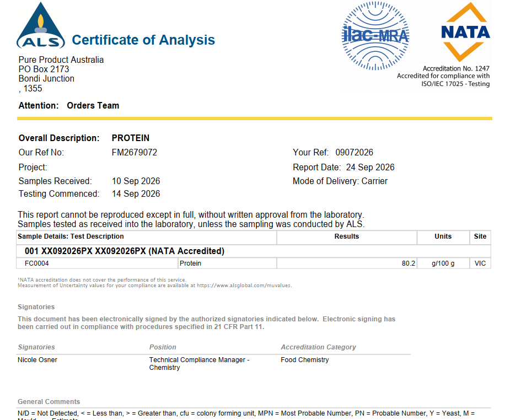Click the 'Pure Product Australia' address line

[x=61, y=60]
